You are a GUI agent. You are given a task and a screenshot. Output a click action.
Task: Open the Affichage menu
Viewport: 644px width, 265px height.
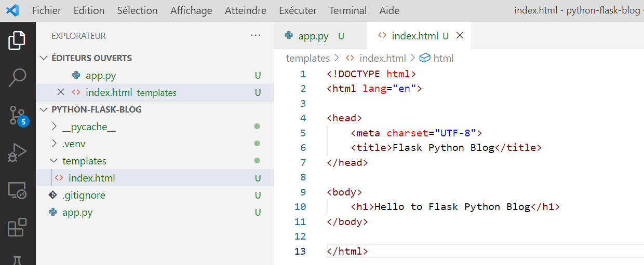(191, 10)
